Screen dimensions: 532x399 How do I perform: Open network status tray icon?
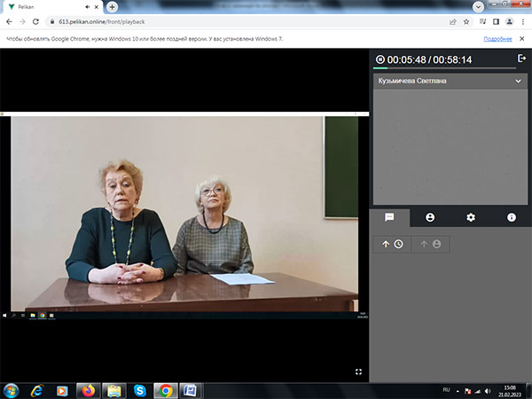click(478, 391)
